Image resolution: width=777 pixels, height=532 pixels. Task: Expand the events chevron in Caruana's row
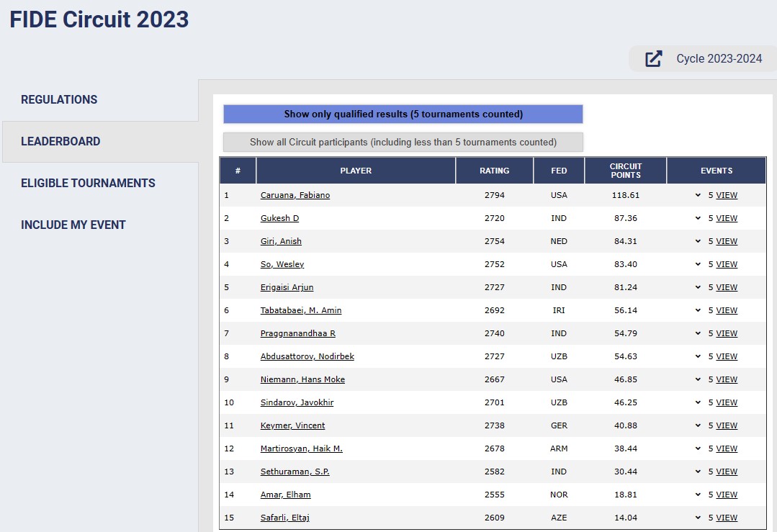698,195
